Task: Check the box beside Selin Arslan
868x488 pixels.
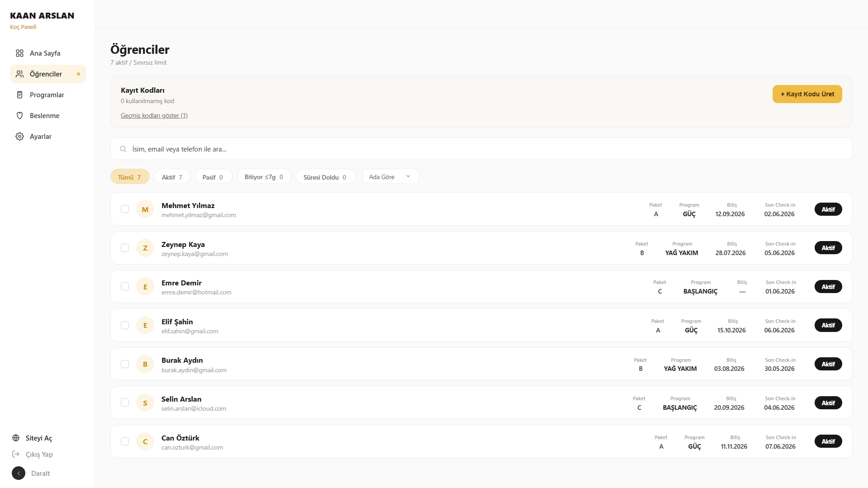Action: pos(125,403)
